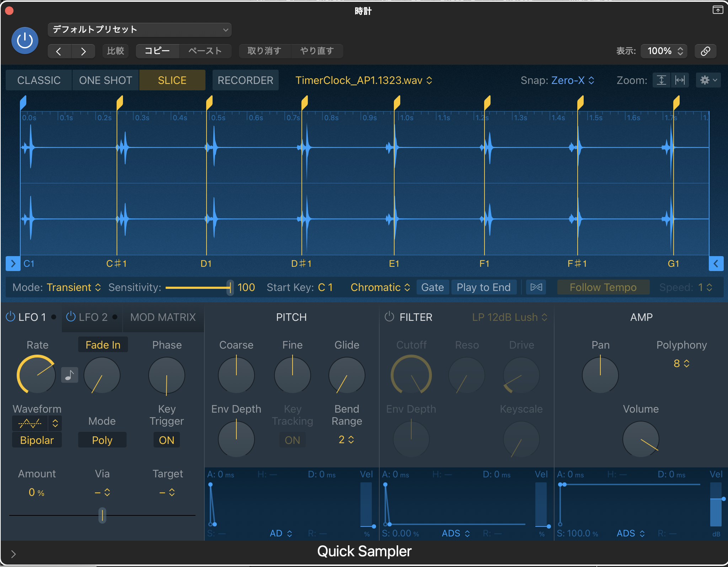Image resolution: width=728 pixels, height=567 pixels.
Task: Click the コピー copy button
Action: point(157,51)
